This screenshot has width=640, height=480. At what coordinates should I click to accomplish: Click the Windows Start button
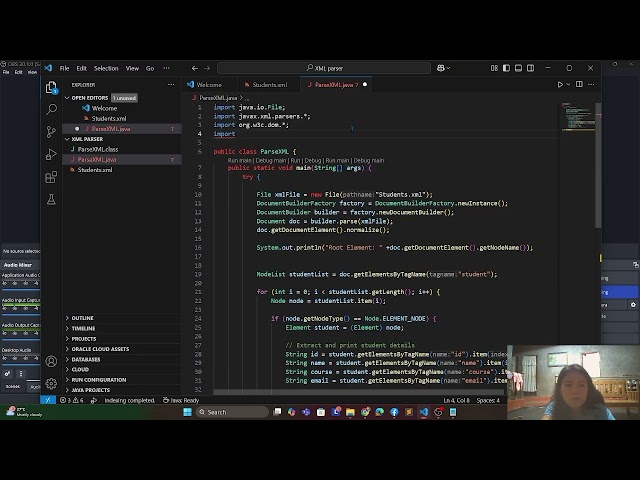coord(188,412)
